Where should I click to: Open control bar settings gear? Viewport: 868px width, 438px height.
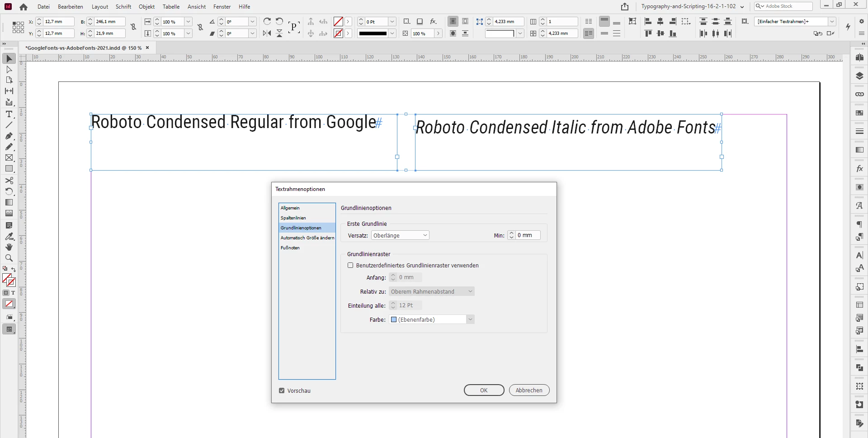click(x=861, y=21)
